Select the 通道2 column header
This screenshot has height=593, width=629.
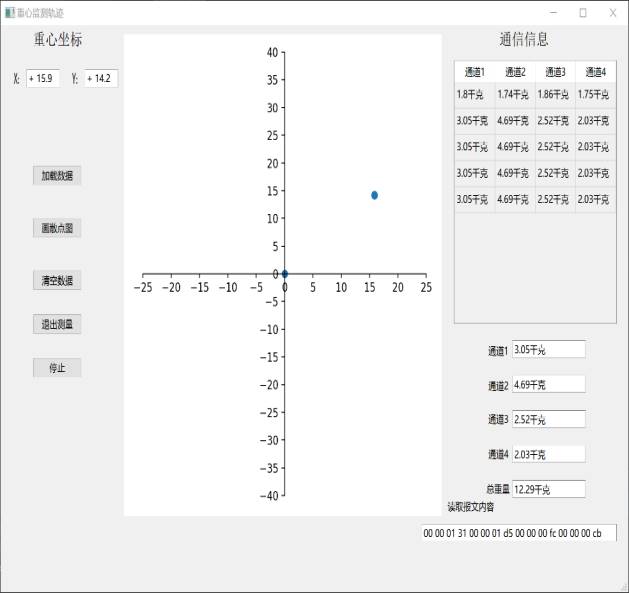tap(514, 72)
